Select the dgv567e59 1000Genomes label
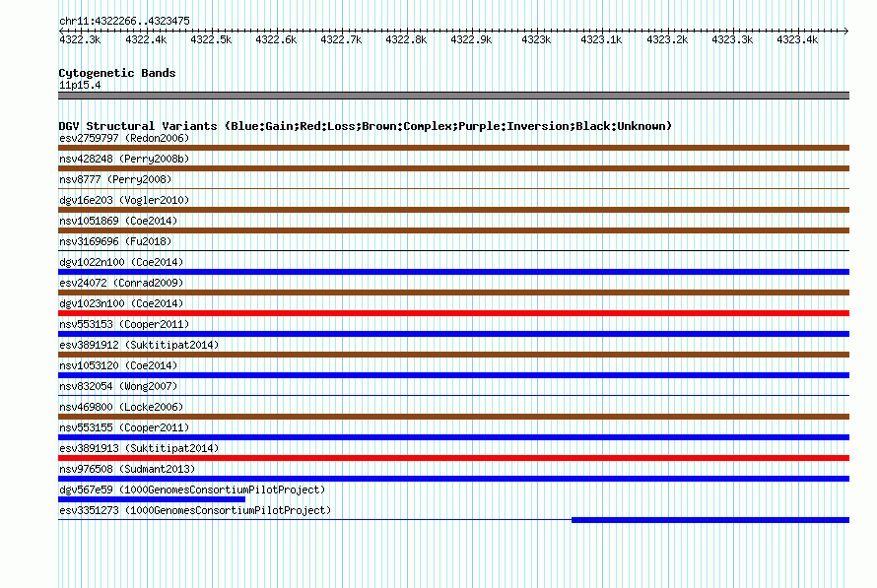Viewport: 877px width, 588px height. point(192,490)
